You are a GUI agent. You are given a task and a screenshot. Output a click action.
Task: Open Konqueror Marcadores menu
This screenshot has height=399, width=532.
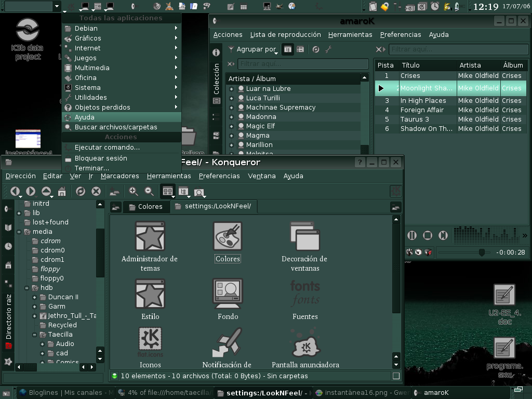point(120,176)
